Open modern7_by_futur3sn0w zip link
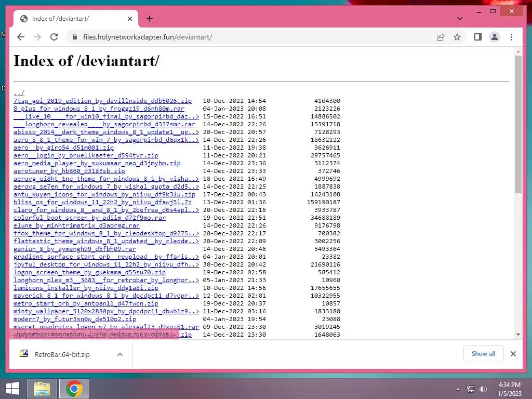 click(x=75, y=320)
